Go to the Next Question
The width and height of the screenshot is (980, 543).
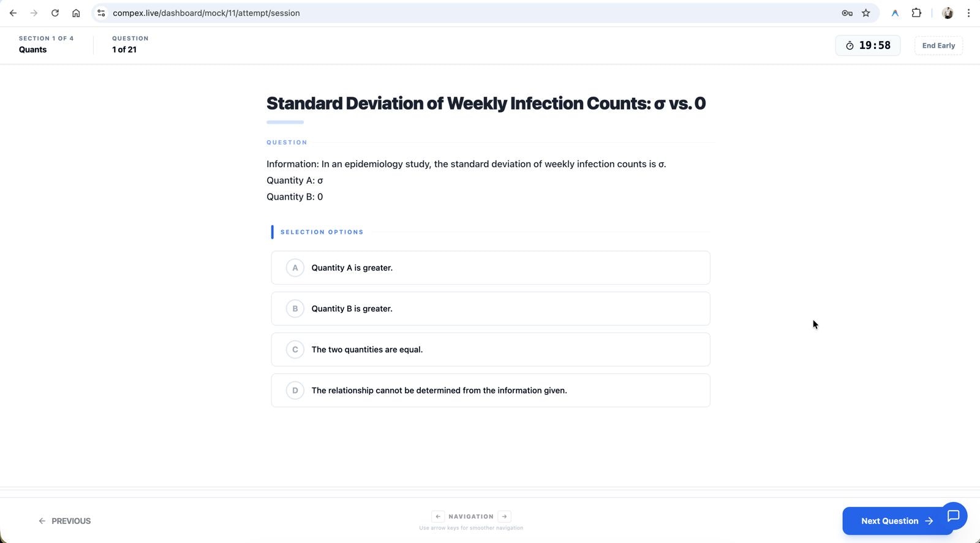[x=894, y=521]
